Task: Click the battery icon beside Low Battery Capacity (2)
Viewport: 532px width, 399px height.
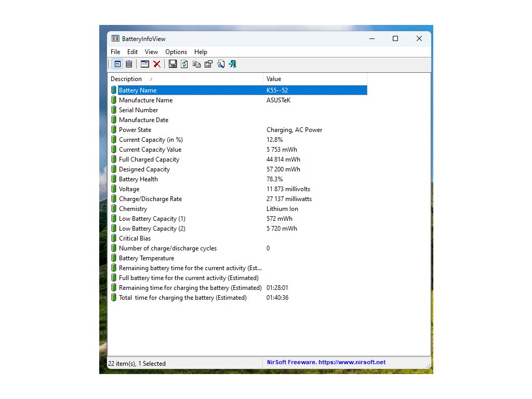Action: click(x=114, y=229)
